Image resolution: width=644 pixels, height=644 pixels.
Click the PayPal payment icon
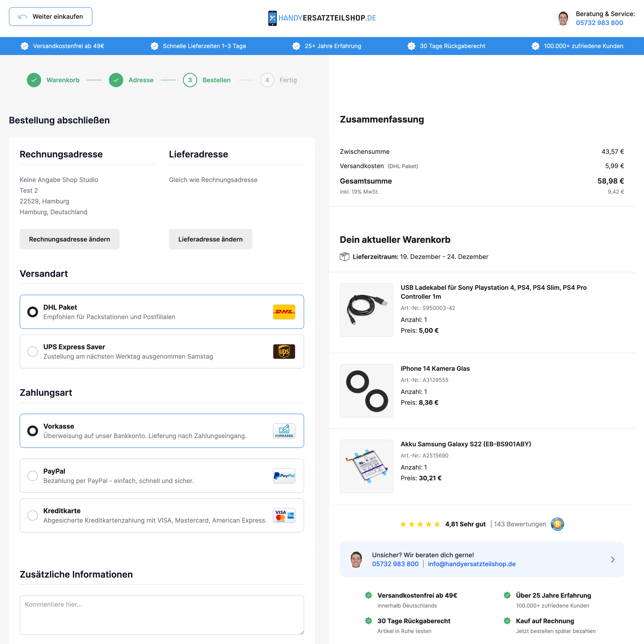pyautogui.click(x=284, y=476)
